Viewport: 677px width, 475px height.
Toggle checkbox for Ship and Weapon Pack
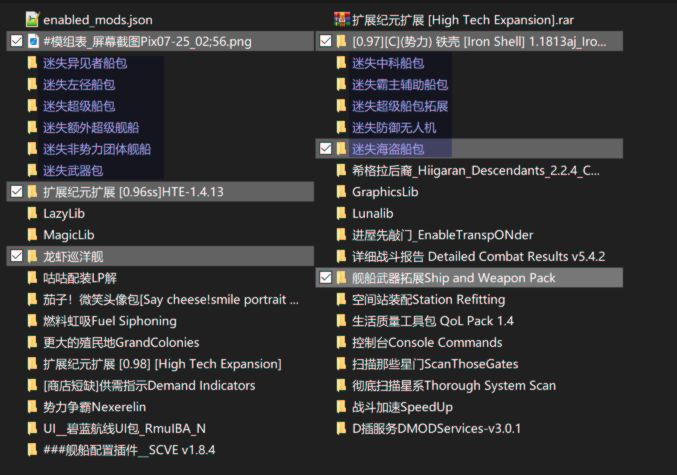pyautogui.click(x=326, y=278)
